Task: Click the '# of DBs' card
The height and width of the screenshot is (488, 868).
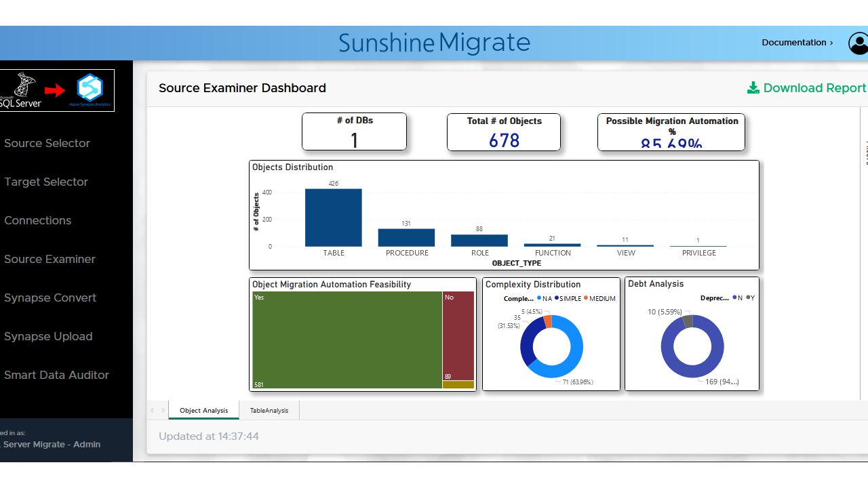Action: pos(354,131)
